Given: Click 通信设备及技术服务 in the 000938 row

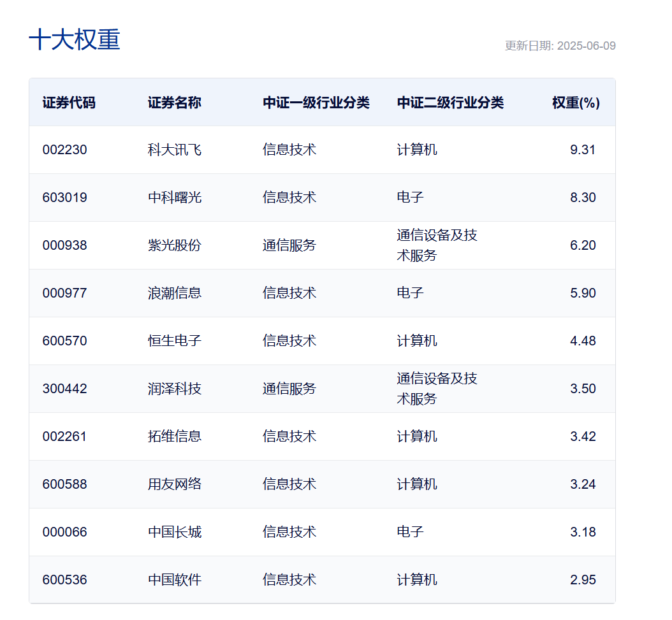Looking at the screenshot, I should coord(437,245).
